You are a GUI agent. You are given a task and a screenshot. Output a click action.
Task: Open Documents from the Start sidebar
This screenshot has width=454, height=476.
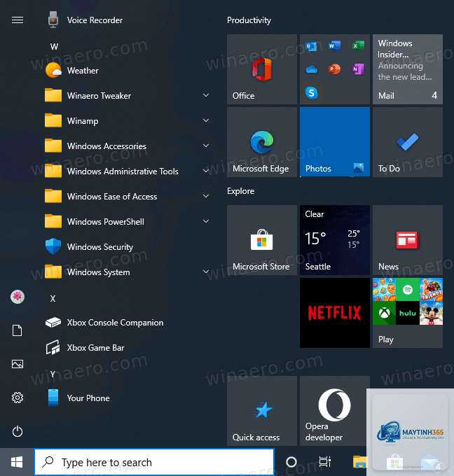[x=18, y=330]
